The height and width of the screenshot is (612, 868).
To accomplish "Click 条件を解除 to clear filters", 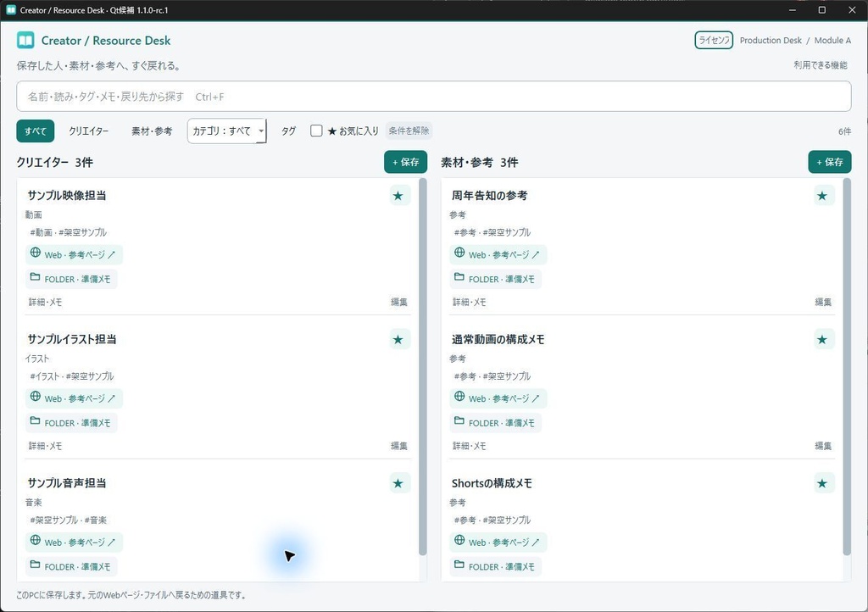I will tap(409, 131).
